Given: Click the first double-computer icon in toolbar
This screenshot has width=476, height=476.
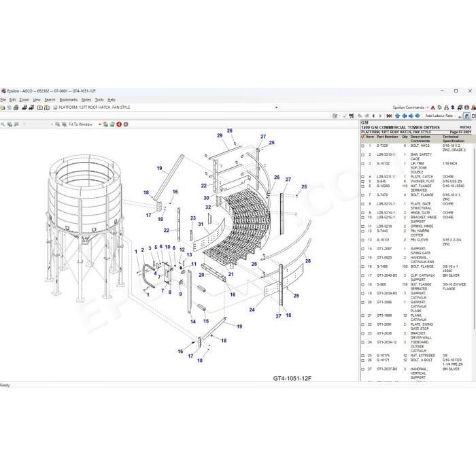Looking at the screenshot, I should coord(24,107).
